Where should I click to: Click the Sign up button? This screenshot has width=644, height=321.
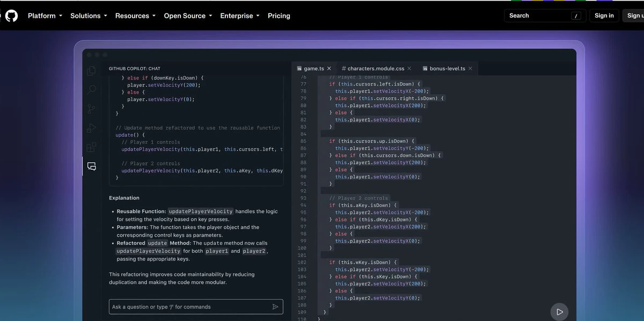pyautogui.click(x=634, y=16)
